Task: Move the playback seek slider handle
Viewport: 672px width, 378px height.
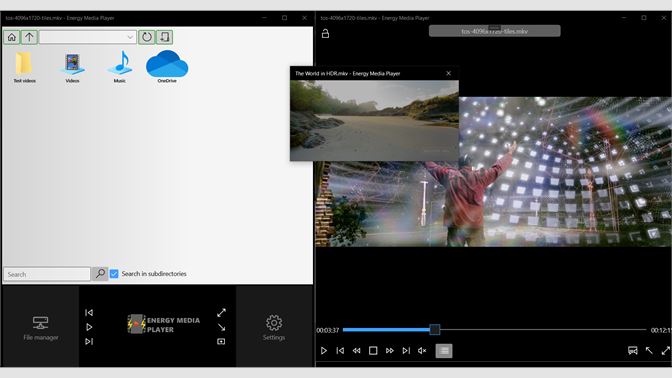Action: click(435, 330)
